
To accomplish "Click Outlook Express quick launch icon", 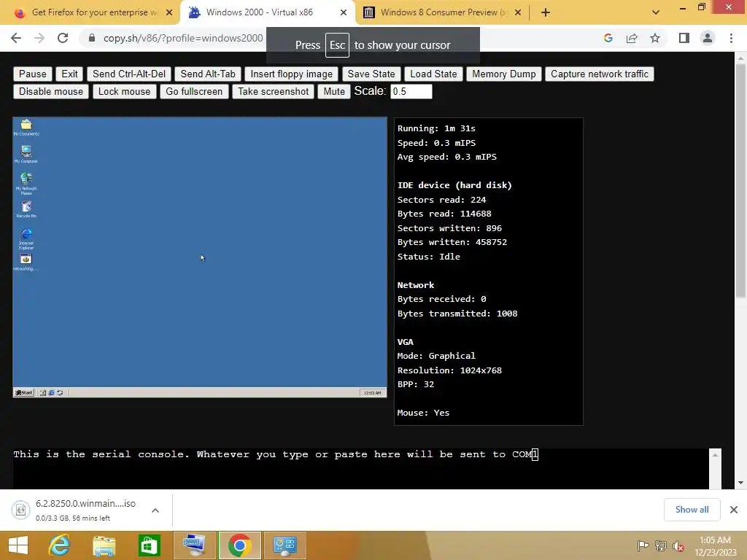I will (x=60, y=393).
